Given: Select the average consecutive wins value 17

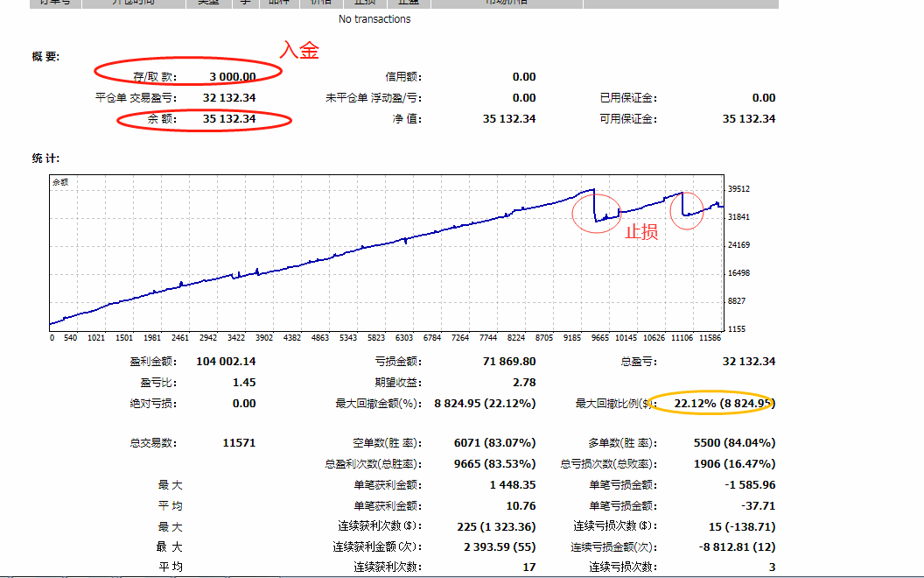Looking at the screenshot, I should click(529, 567).
